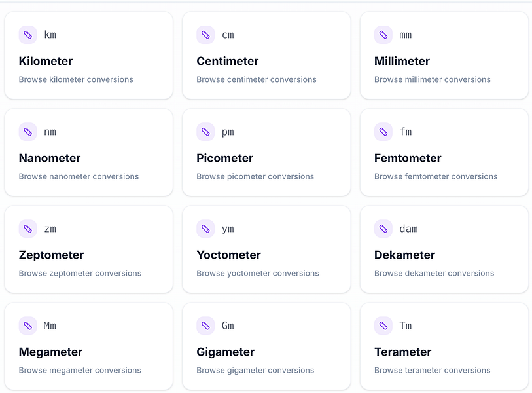Click Browse dekameter conversions

click(x=433, y=273)
